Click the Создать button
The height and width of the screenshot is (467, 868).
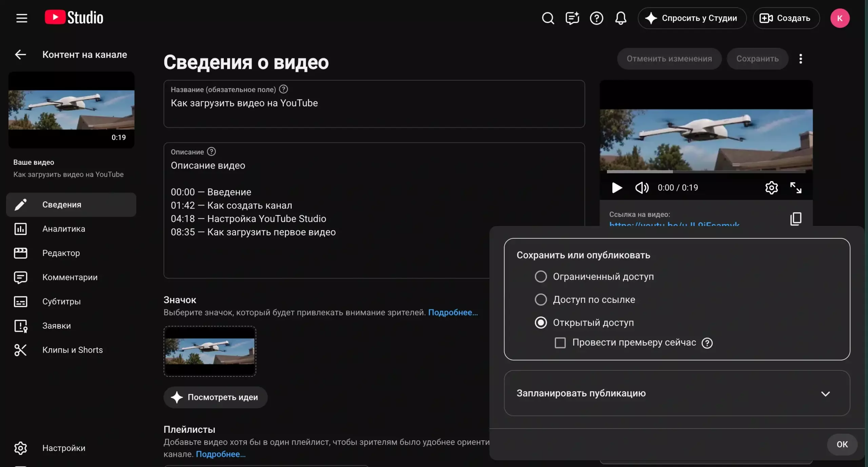click(786, 18)
